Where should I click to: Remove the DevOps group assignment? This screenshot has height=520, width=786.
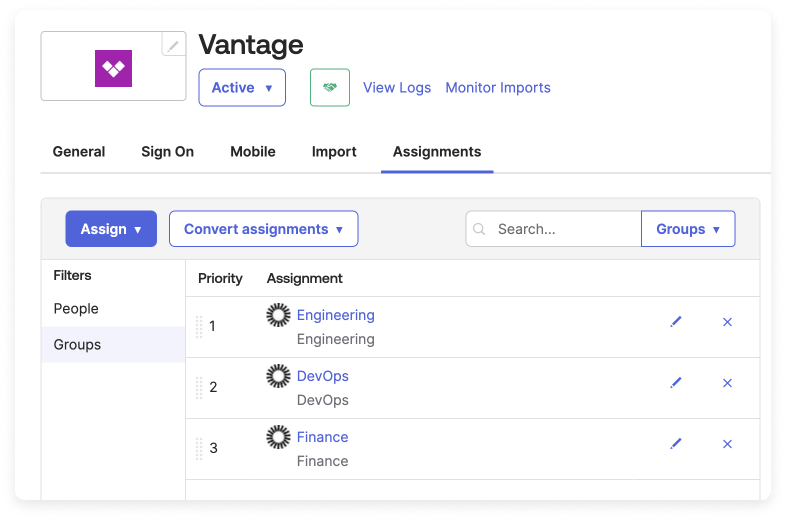click(727, 383)
